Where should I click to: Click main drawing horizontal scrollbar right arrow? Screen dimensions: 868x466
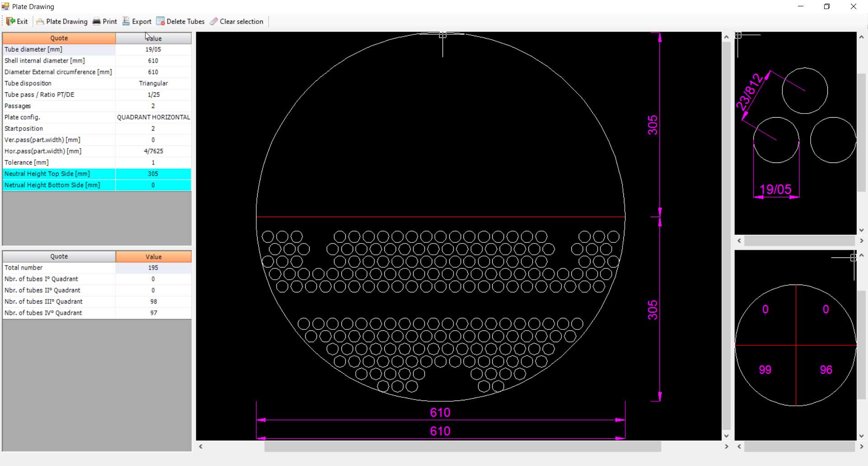click(x=726, y=447)
